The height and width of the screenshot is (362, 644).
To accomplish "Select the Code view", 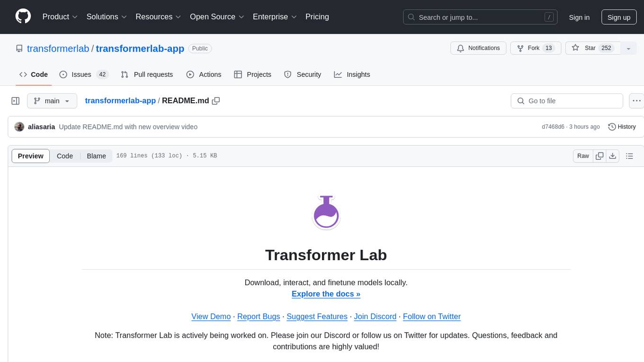I will (x=65, y=156).
